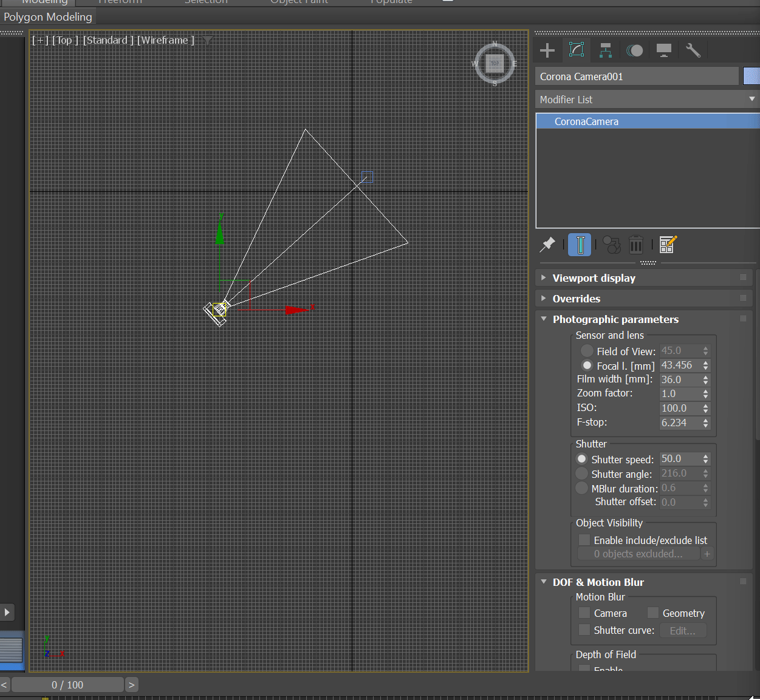Image resolution: width=760 pixels, height=700 pixels.
Task: Enable Camera motion blur checkbox
Action: click(584, 613)
